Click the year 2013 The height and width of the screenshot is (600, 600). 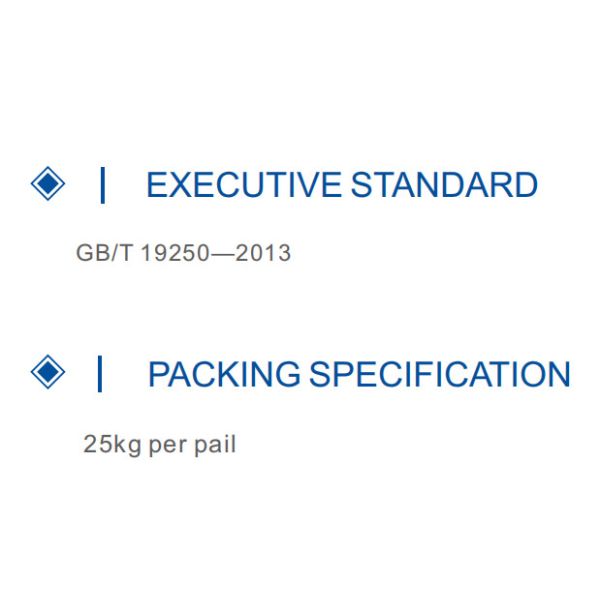(263, 253)
